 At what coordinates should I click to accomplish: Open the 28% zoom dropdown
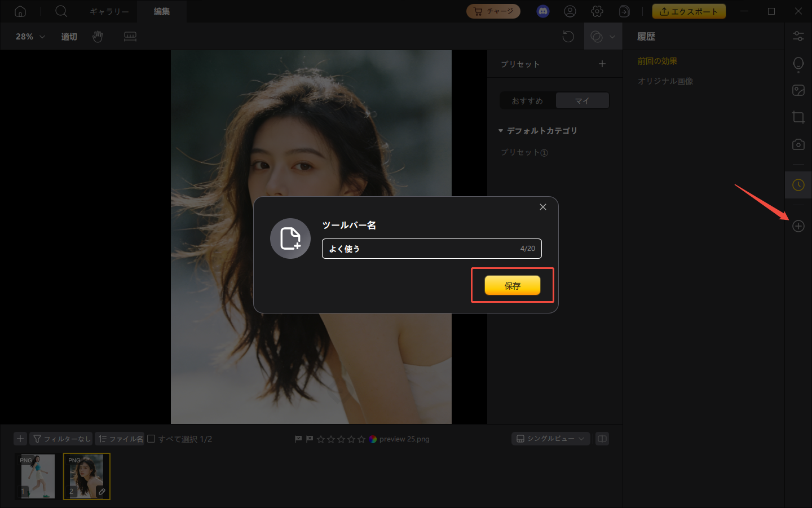pyautogui.click(x=30, y=37)
